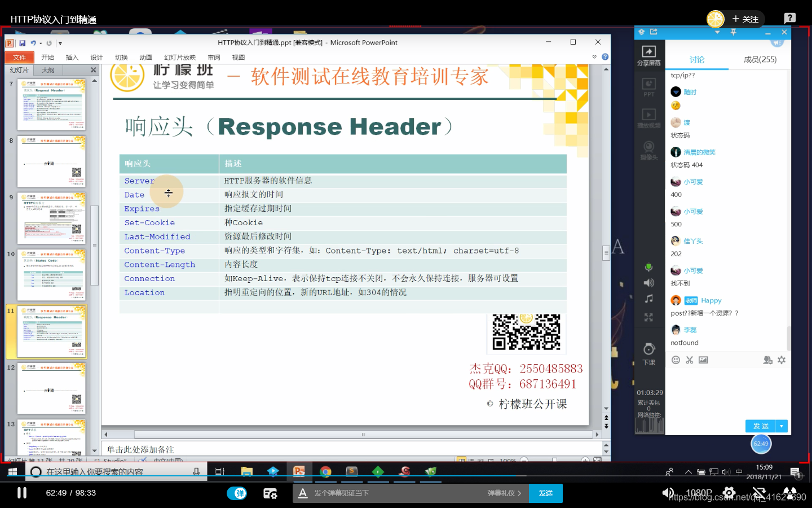The width and height of the screenshot is (812, 508).
Task: Open the 审阅 ribbon tab
Action: 214,58
